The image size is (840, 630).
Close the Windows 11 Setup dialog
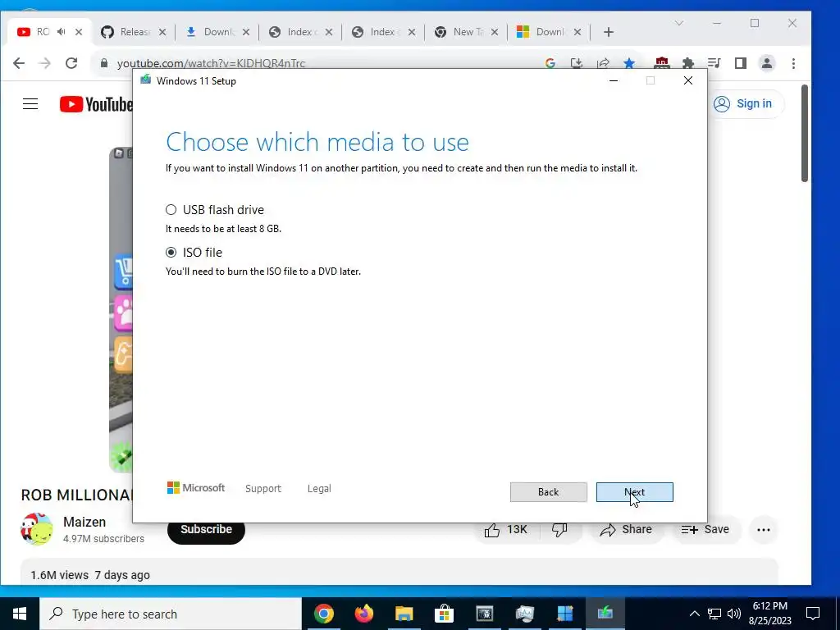[x=688, y=80]
